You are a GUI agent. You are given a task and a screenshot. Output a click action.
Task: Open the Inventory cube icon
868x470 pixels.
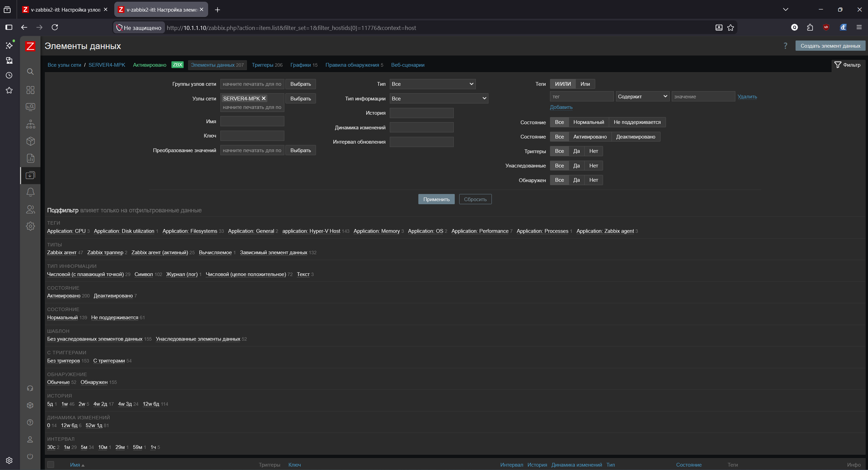pyautogui.click(x=30, y=141)
